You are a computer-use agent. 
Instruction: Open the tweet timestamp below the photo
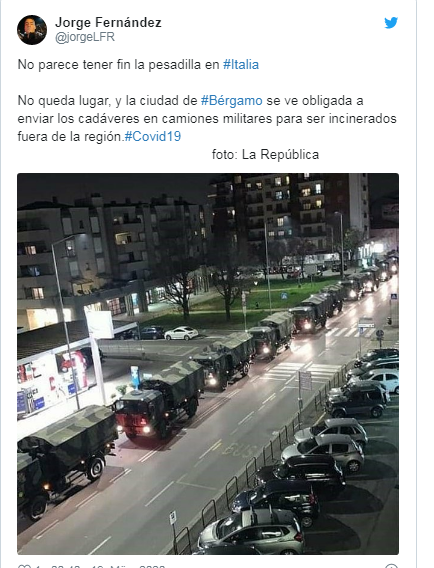[107, 566]
